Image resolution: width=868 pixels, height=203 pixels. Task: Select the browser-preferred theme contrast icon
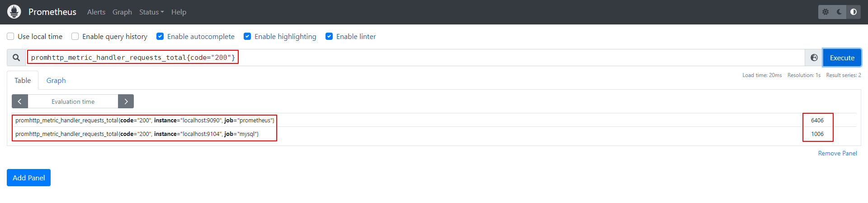pyautogui.click(x=854, y=12)
